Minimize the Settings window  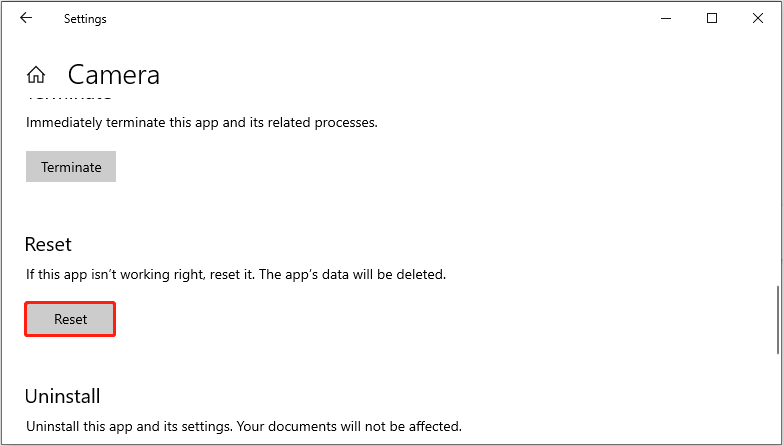666,18
